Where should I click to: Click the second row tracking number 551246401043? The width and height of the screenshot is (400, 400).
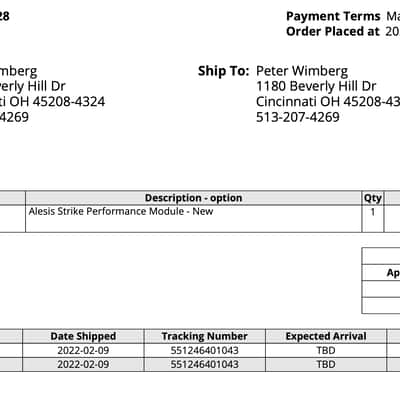pyautogui.click(x=205, y=365)
